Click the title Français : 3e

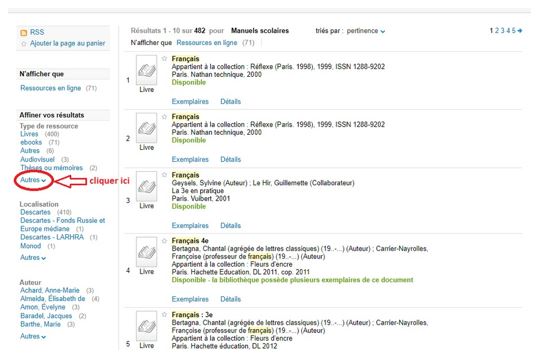[x=192, y=315]
